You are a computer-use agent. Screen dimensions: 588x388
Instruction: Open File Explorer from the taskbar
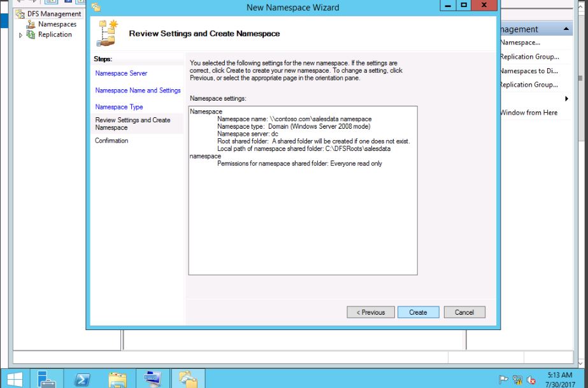coord(117,379)
